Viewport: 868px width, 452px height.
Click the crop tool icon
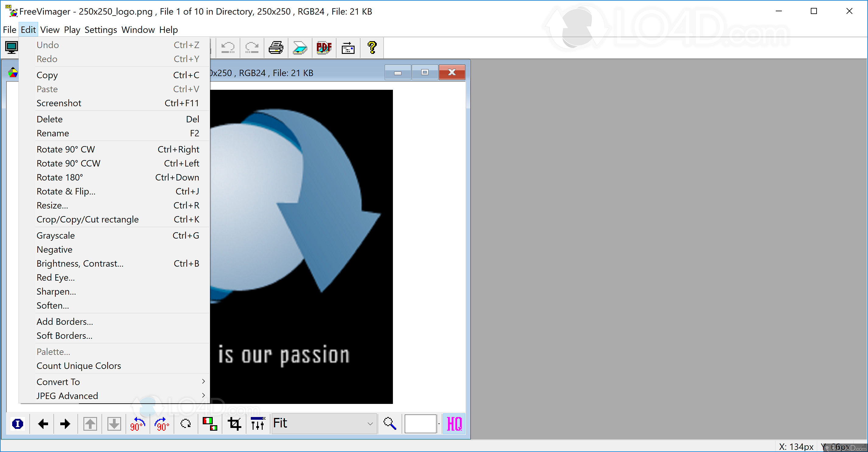click(234, 424)
